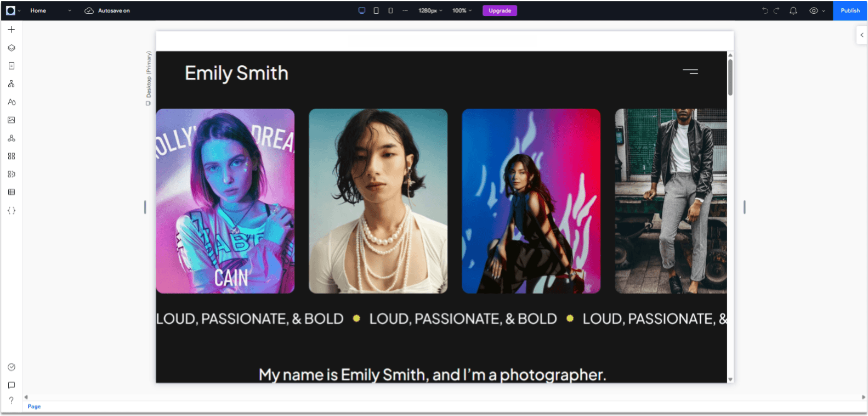Image resolution: width=868 pixels, height=416 pixels.
Task: Click the Autosave cloud icon
Action: pyautogui.click(x=89, y=10)
